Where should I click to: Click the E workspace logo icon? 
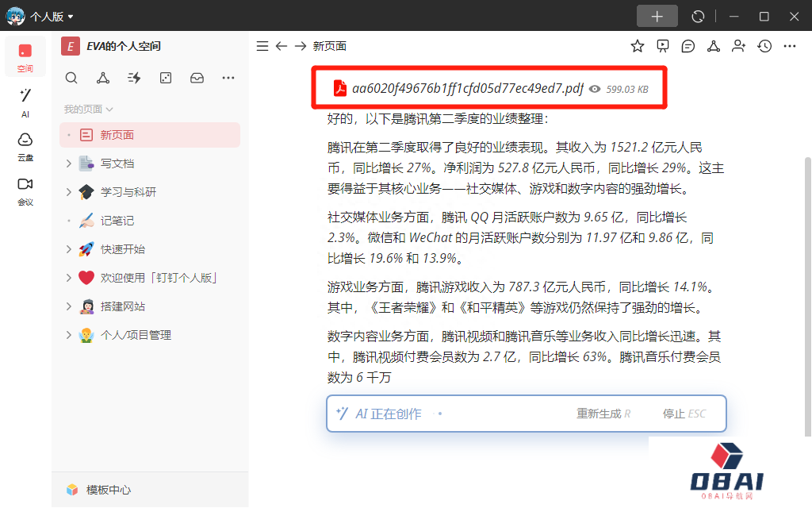coord(71,46)
